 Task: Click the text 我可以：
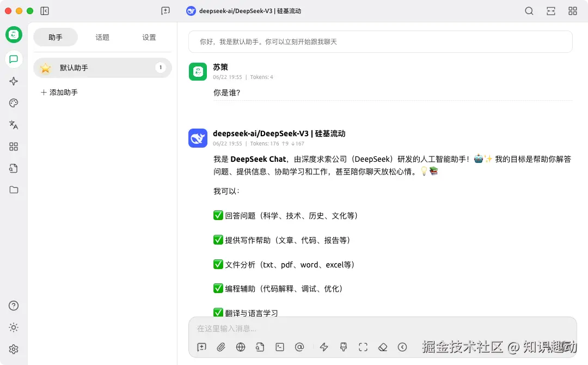(x=226, y=191)
